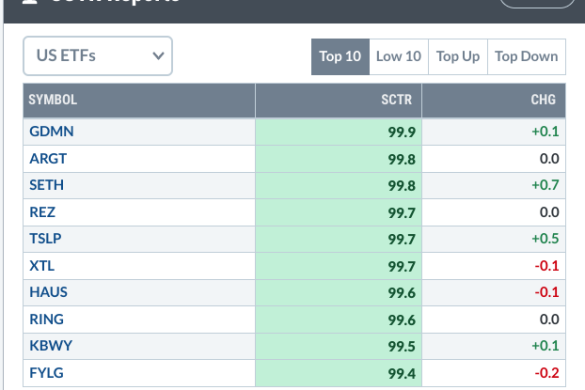
Task: Click the SCTR column header
Action: (x=338, y=100)
